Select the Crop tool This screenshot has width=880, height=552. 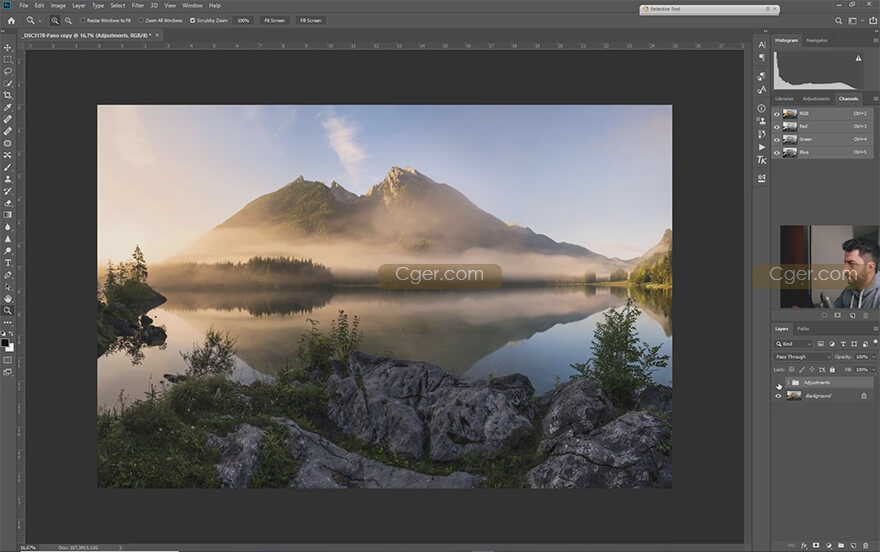[8, 95]
